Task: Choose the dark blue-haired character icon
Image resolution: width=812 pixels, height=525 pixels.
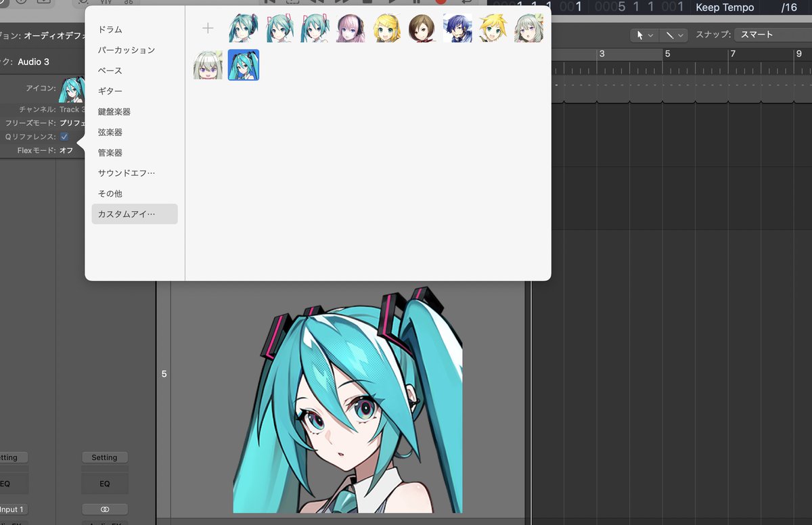Action: 458,28
